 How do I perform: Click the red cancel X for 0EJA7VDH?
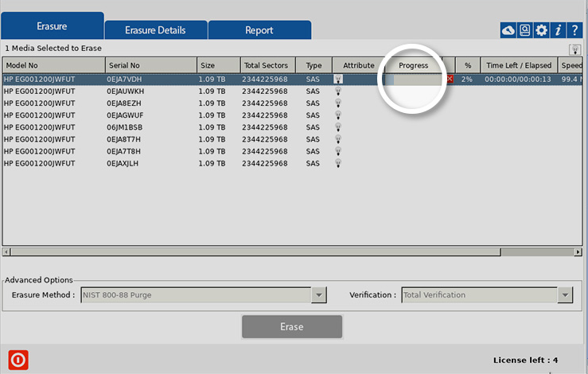(x=450, y=79)
